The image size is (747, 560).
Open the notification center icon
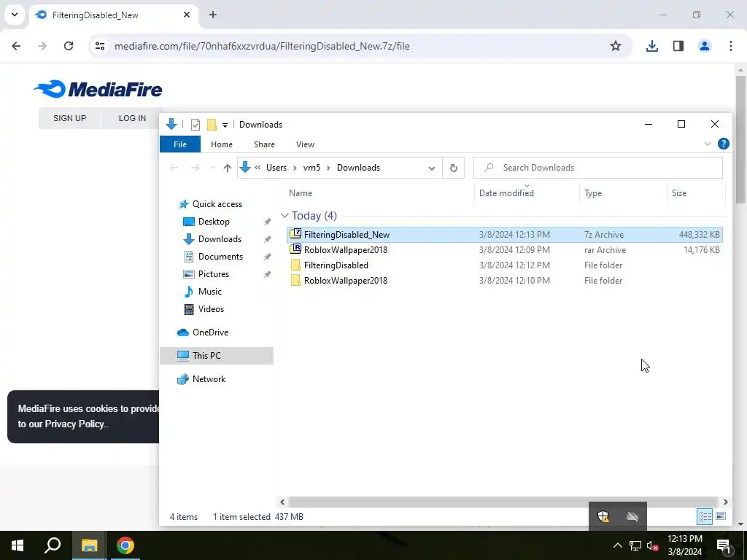724,545
